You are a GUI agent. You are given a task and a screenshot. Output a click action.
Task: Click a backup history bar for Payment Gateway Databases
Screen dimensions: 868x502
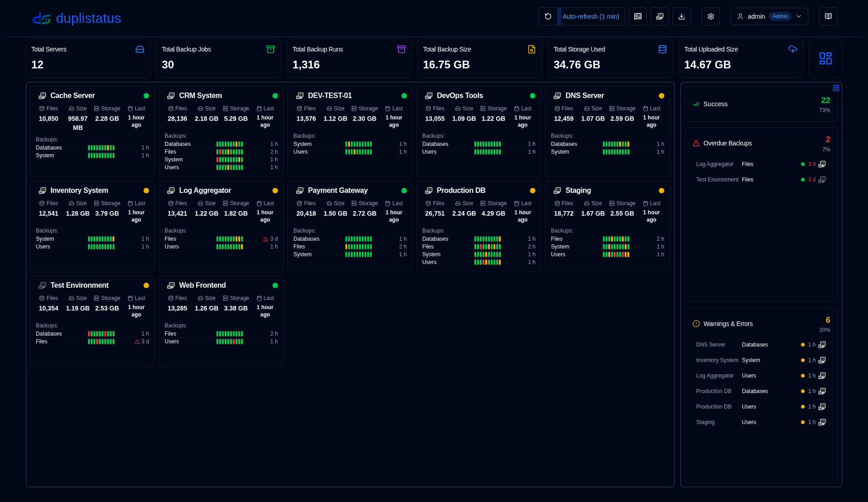point(359,238)
